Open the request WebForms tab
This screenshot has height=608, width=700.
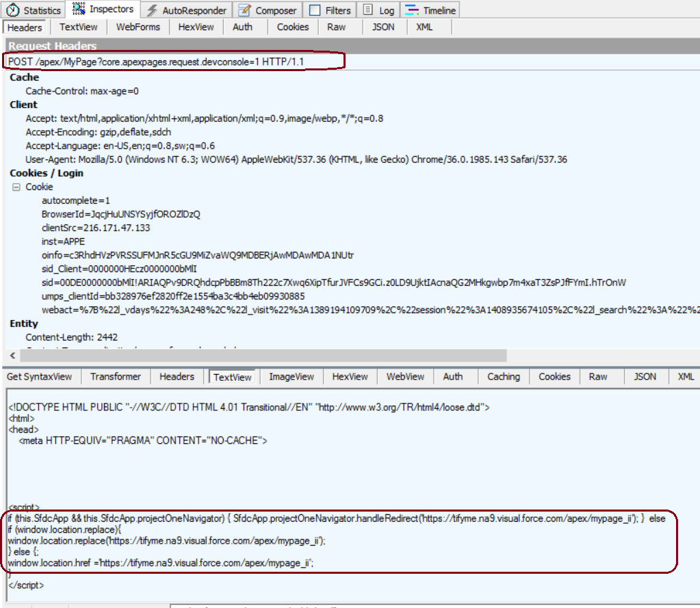[x=138, y=27]
